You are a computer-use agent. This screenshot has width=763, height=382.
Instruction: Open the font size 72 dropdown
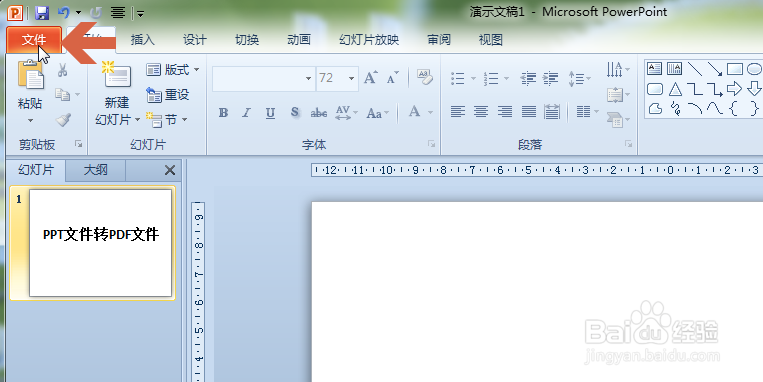[351, 78]
